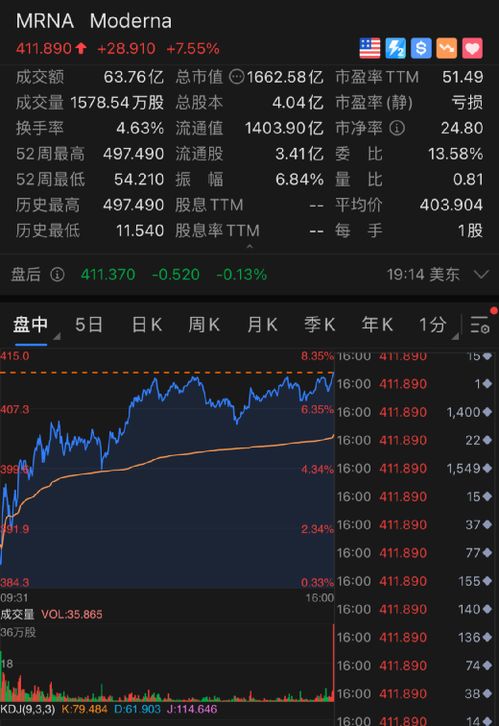Tap the US flag market icon
This screenshot has width=499, height=726.
(x=370, y=48)
